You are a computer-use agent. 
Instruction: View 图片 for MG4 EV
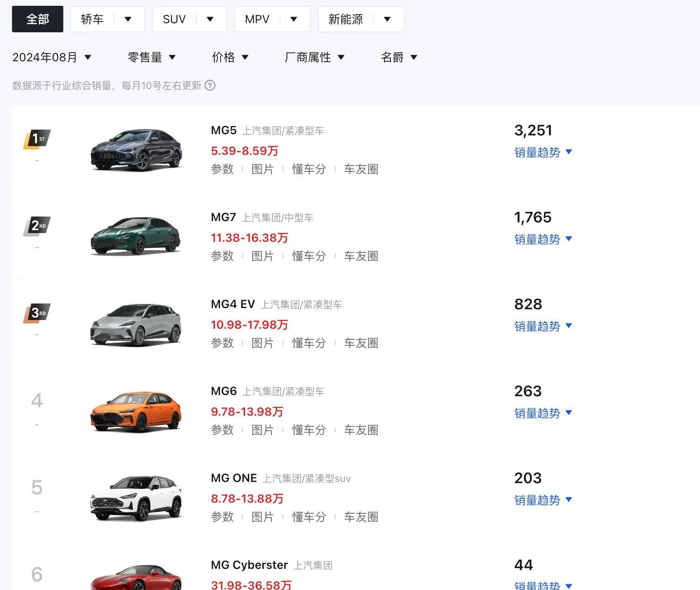[x=263, y=343]
